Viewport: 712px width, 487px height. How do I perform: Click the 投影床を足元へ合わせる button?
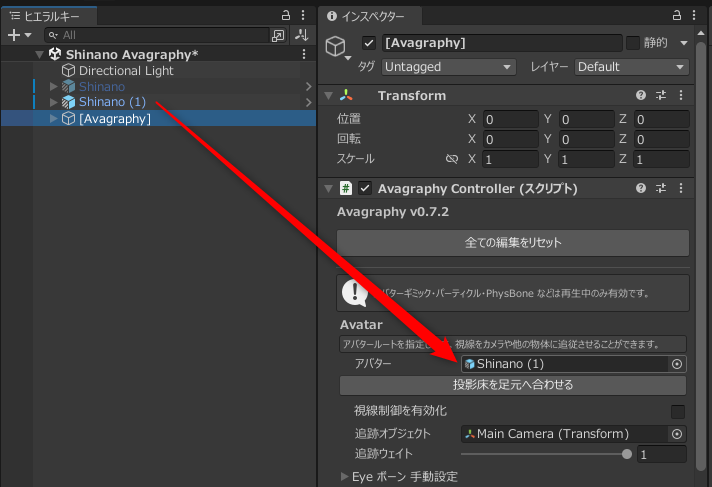tap(513, 385)
